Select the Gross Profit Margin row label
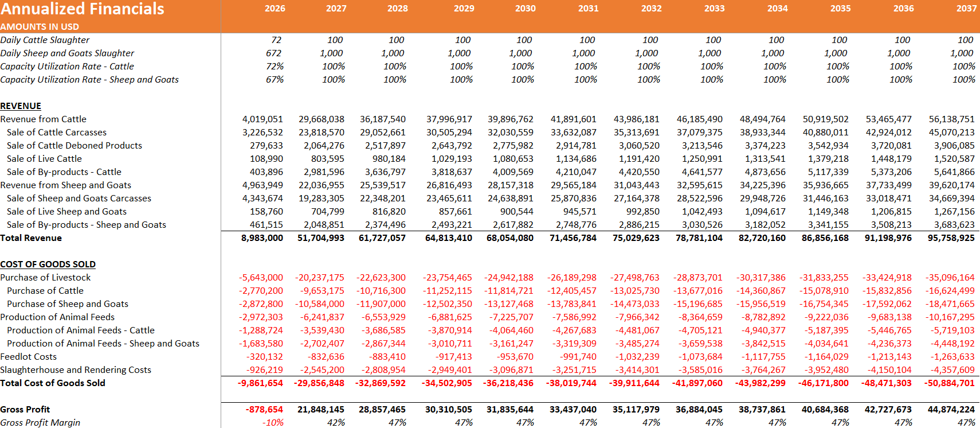Screen dimensions: 980x428 [x=40, y=422]
